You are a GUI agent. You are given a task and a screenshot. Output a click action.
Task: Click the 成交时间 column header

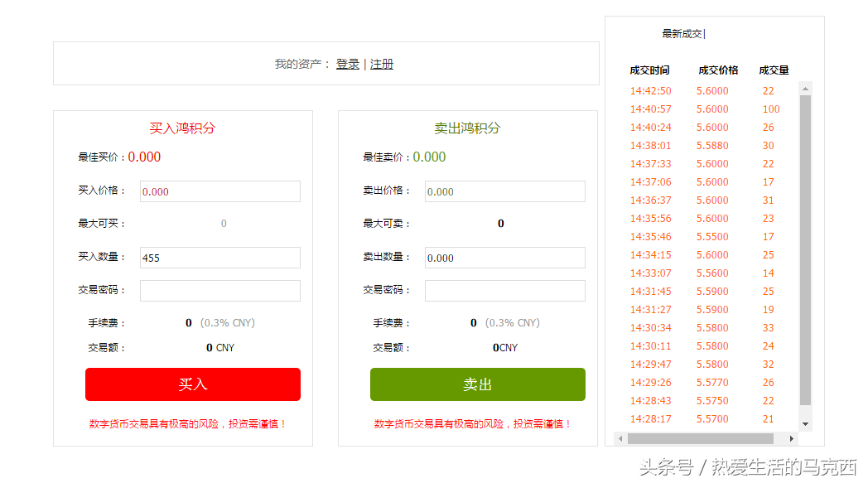click(x=649, y=70)
